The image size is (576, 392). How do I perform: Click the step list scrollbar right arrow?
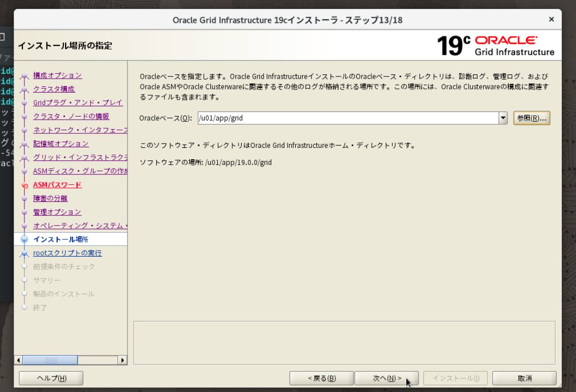(x=123, y=360)
